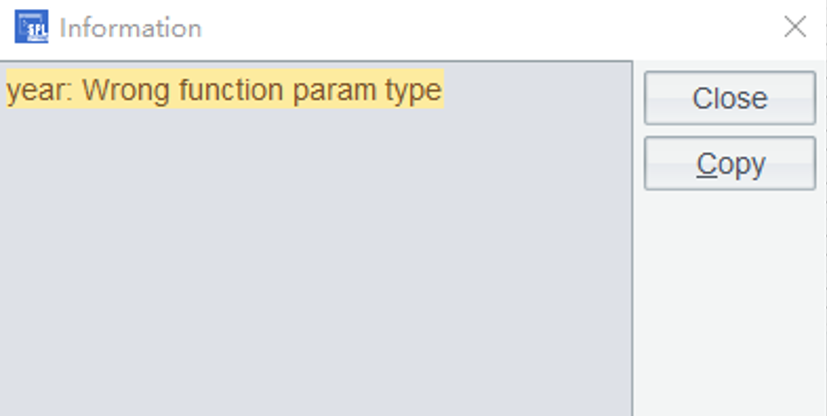Place cursor before "year" at message start
This screenshot has height=417, width=827.
(7, 91)
